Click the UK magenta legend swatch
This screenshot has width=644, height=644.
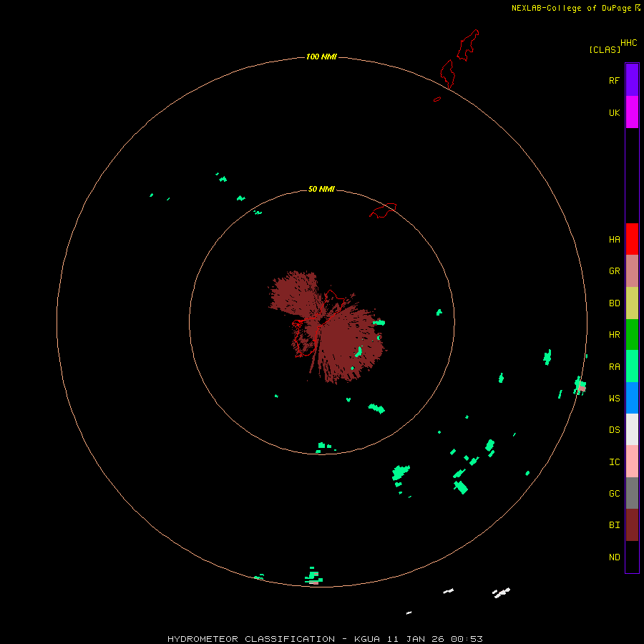pyautogui.click(x=632, y=112)
